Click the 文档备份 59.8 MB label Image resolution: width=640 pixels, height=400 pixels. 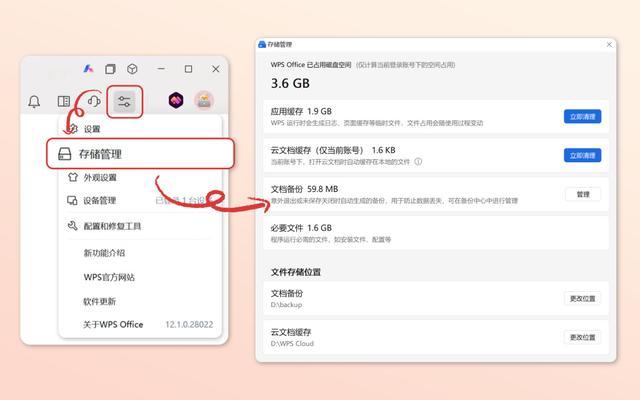point(304,189)
